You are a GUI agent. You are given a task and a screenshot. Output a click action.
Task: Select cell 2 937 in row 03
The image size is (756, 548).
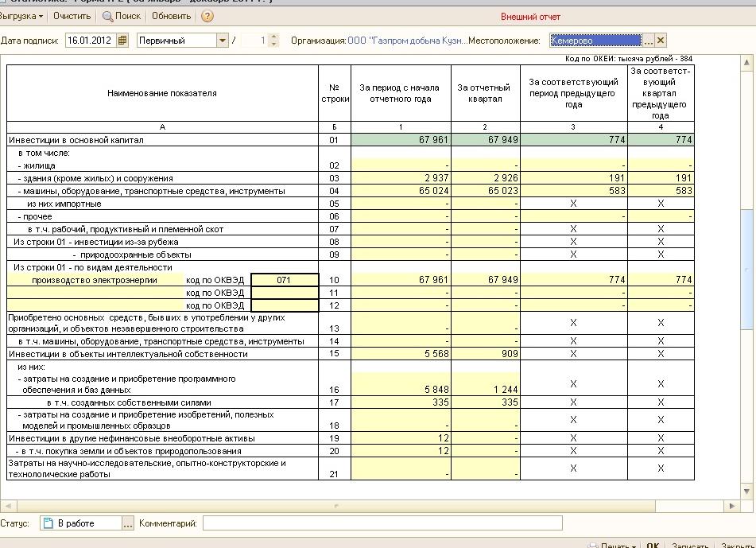pyautogui.click(x=401, y=178)
